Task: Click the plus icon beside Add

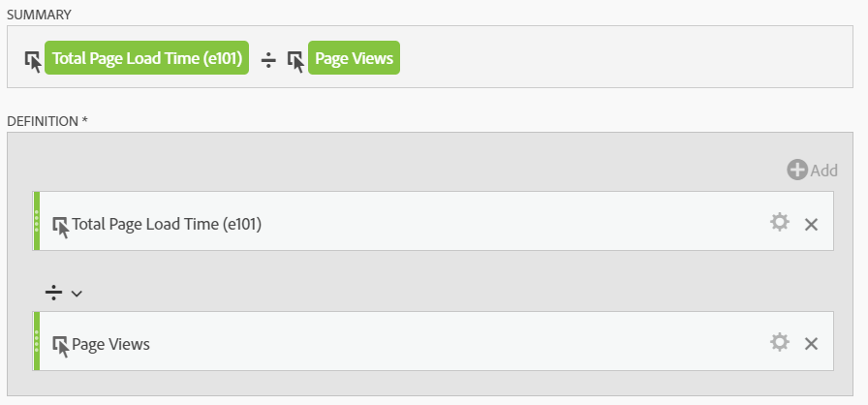Action: (797, 170)
